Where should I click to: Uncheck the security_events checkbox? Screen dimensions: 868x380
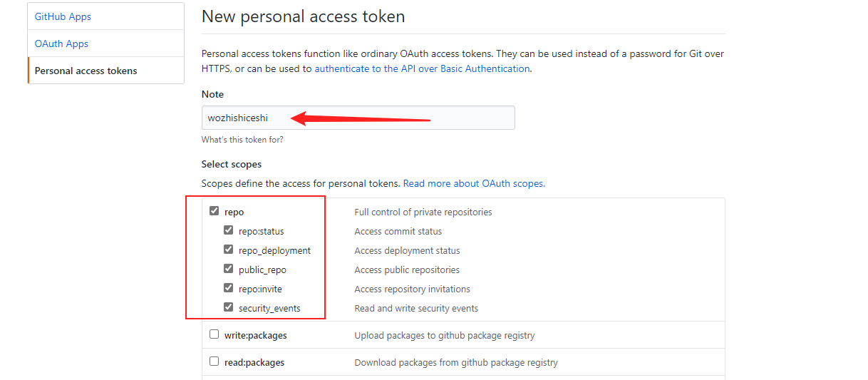(228, 307)
